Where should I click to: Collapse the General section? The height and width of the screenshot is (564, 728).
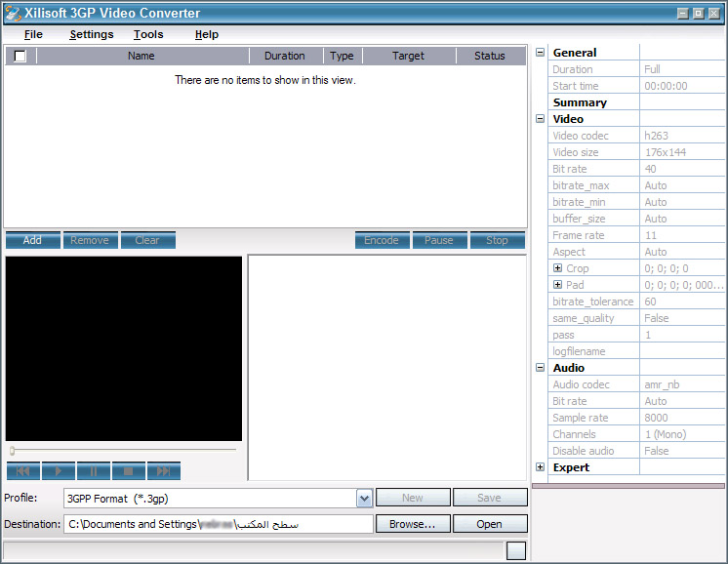(540, 53)
